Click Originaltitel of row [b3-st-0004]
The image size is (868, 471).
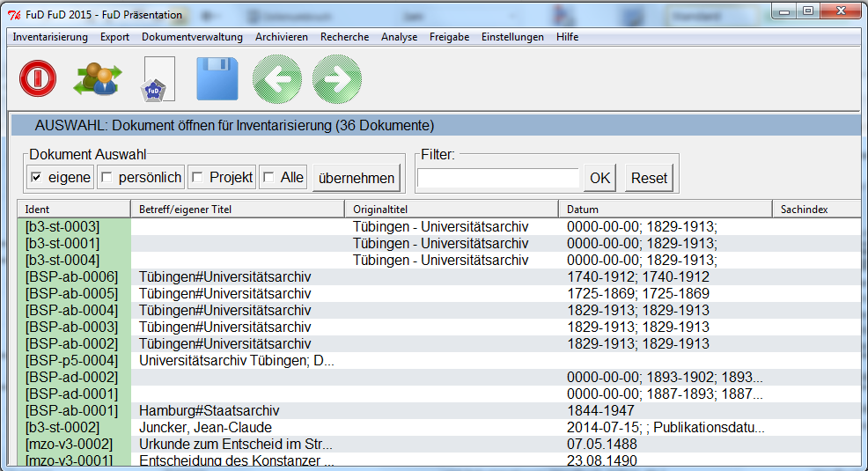tap(441, 260)
